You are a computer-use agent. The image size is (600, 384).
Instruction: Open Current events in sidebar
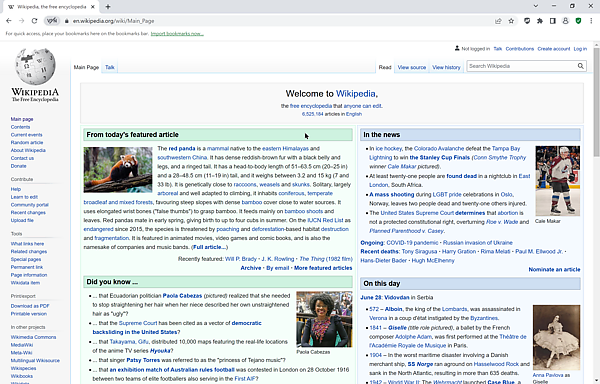[26, 135]
